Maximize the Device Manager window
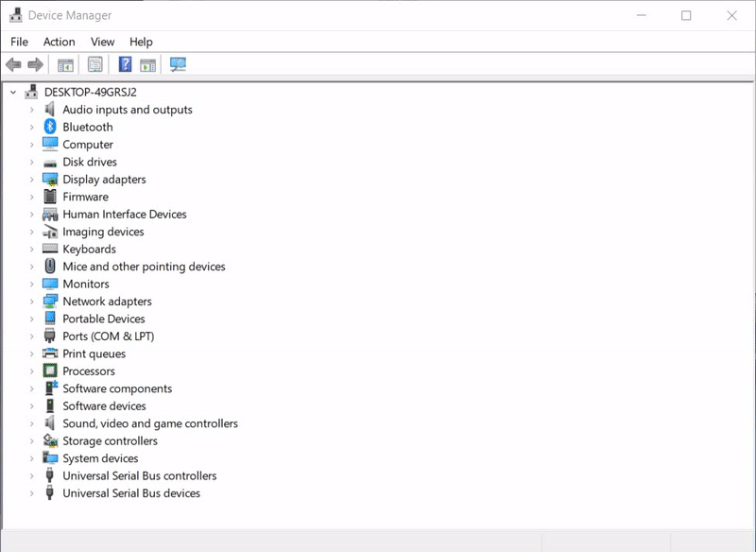 click(x=686, y=15)
